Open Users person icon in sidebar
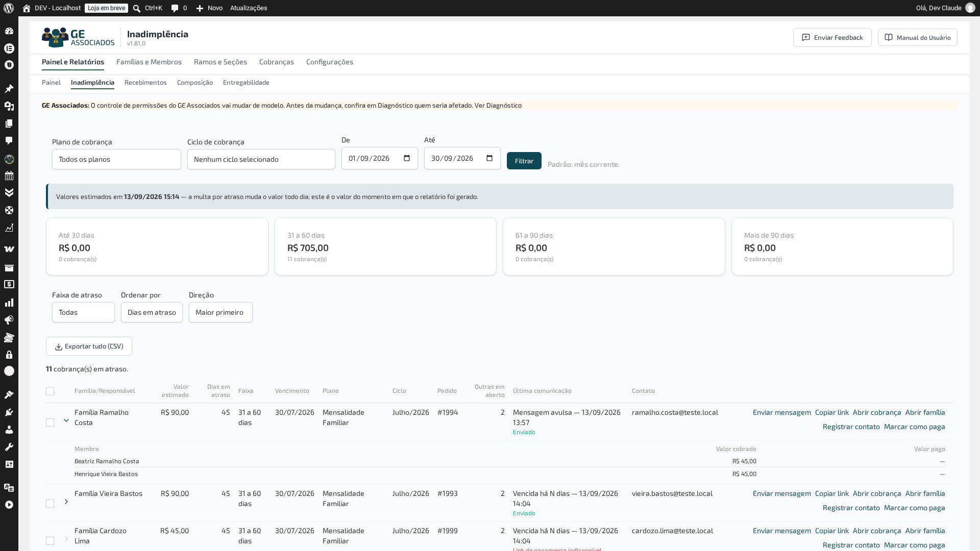This screenshot has height=551, width=980. coord(9,430)
